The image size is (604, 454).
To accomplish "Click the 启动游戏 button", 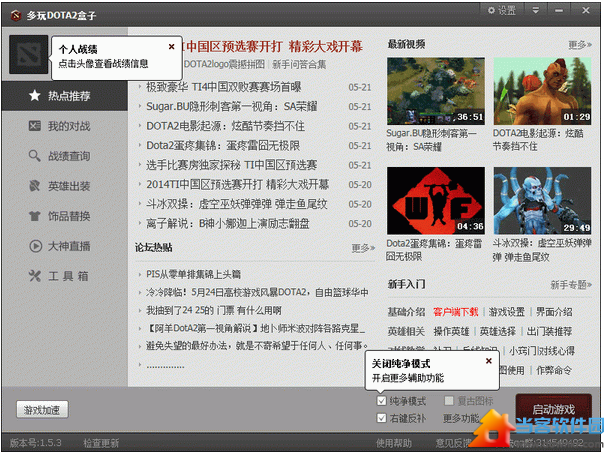I will click(x=554, y=409).
